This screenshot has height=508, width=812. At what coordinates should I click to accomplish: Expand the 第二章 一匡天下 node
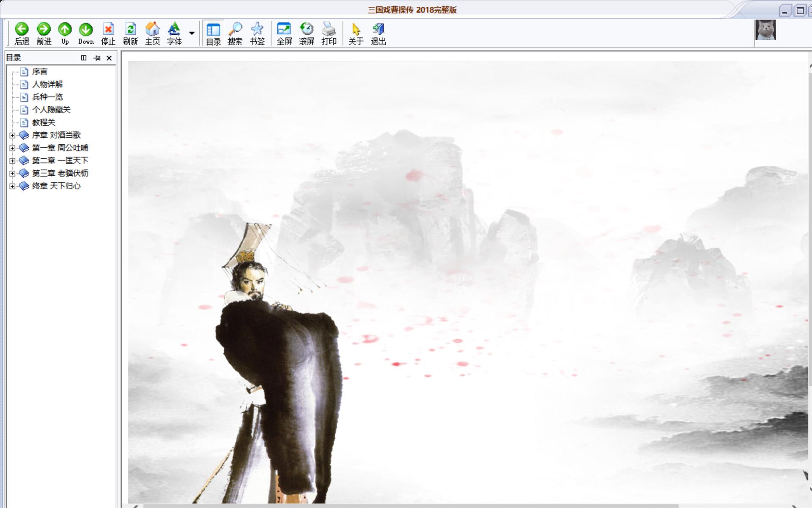(x=12, y=161)
